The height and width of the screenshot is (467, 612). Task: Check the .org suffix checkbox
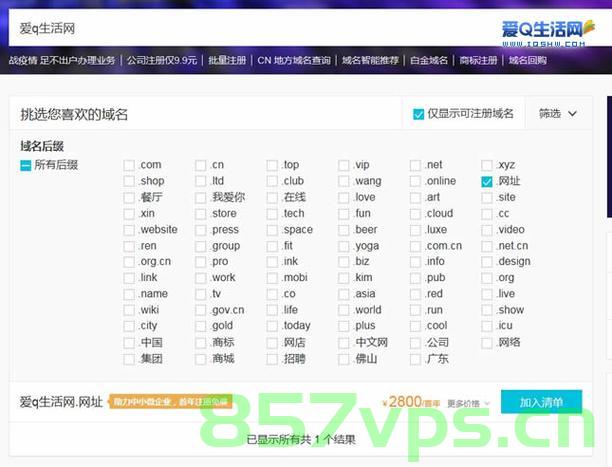pos(487,278)
